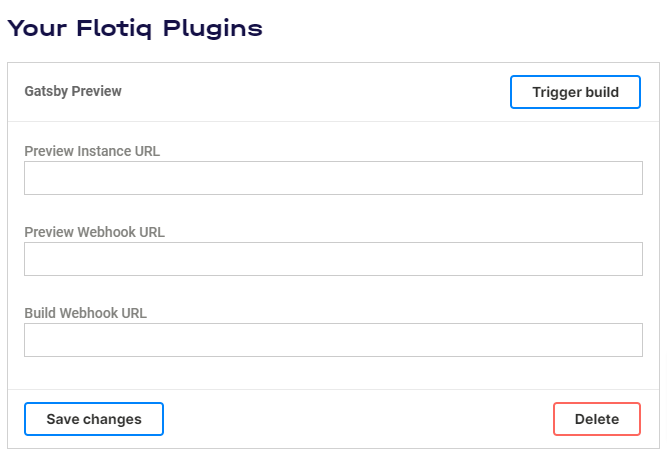Click the Your Flotiq Plugins heading
This screenshot has width=667, height=460.
click(x=135, y=29)
